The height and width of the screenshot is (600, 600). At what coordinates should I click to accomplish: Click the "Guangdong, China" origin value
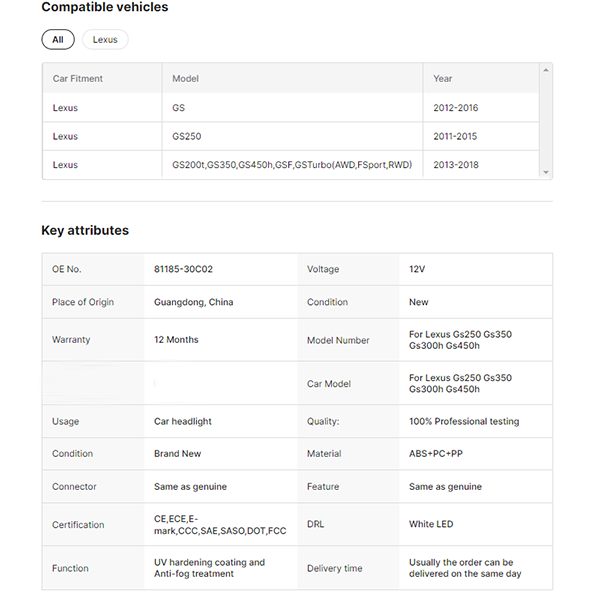click(193, 302)
